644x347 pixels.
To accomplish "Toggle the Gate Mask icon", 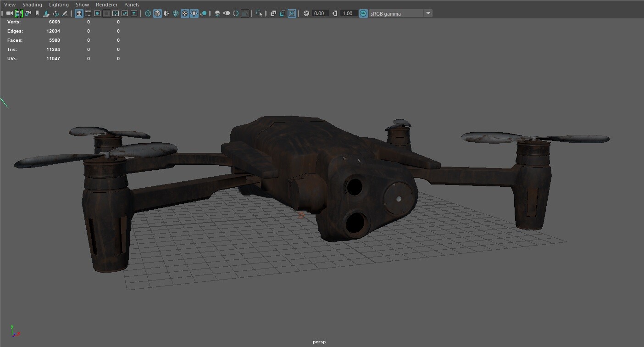I will click(106, 13).
